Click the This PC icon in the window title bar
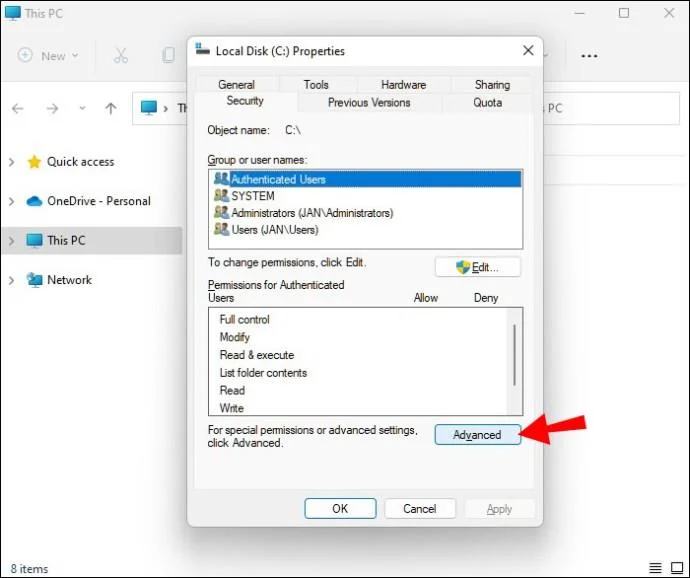 (12, 13)
